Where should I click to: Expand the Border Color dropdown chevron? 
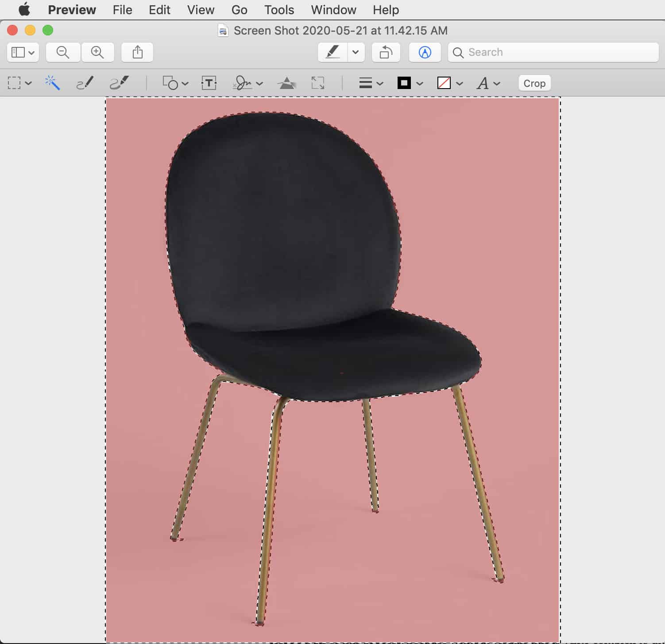point(420,83)
